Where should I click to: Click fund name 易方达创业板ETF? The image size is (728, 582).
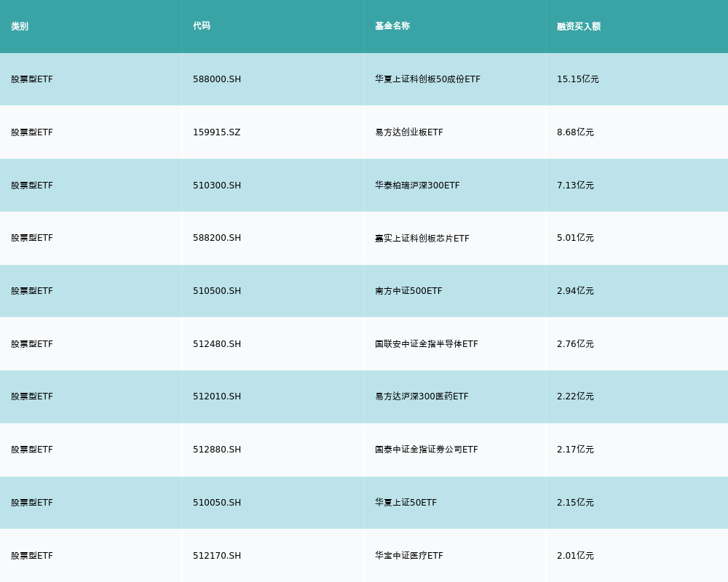(x=409, y=132)
